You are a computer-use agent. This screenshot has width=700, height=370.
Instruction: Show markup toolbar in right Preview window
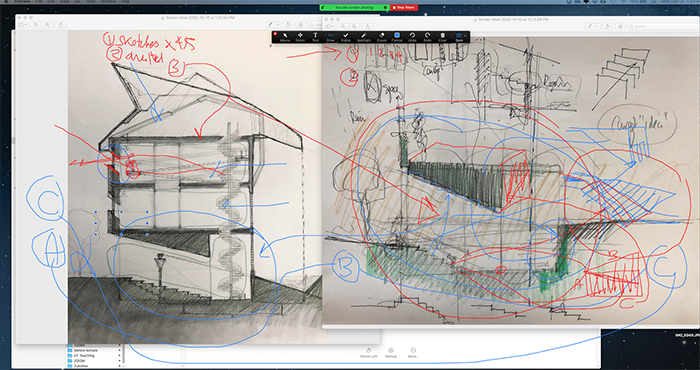(621, 27)
